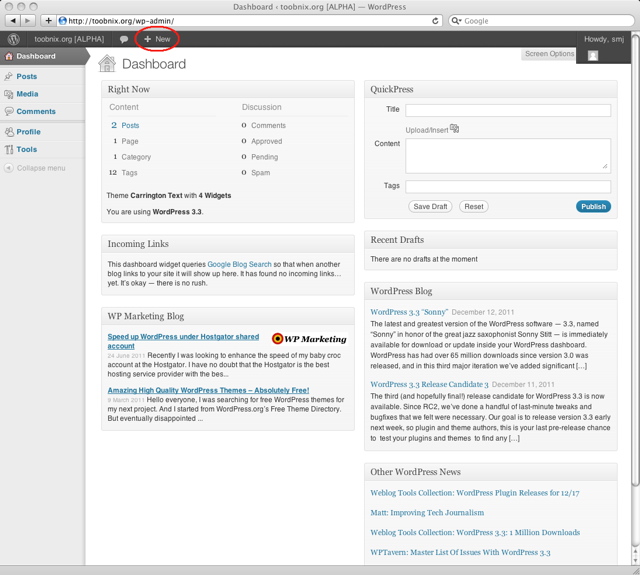The image size is (640, 575).
Task: Open Amazing High Quality WordPress Themes link
Action: pyautogui.click(x=208, y=390)
